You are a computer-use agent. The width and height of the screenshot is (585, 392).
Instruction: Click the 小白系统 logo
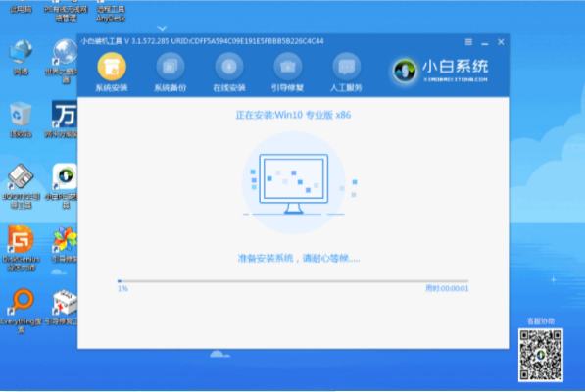[x=440, y=71]
